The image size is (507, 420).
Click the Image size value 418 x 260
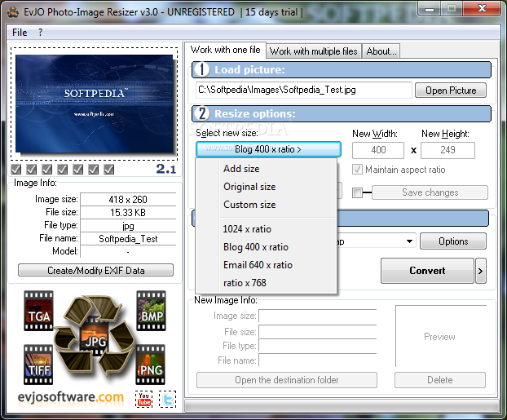(128, 199)
